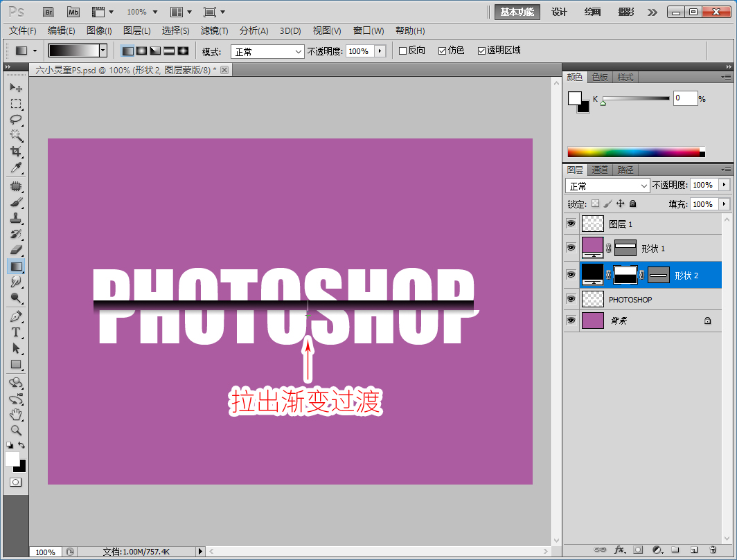
Task: Select the Path Selection tool
Action: 16,349
